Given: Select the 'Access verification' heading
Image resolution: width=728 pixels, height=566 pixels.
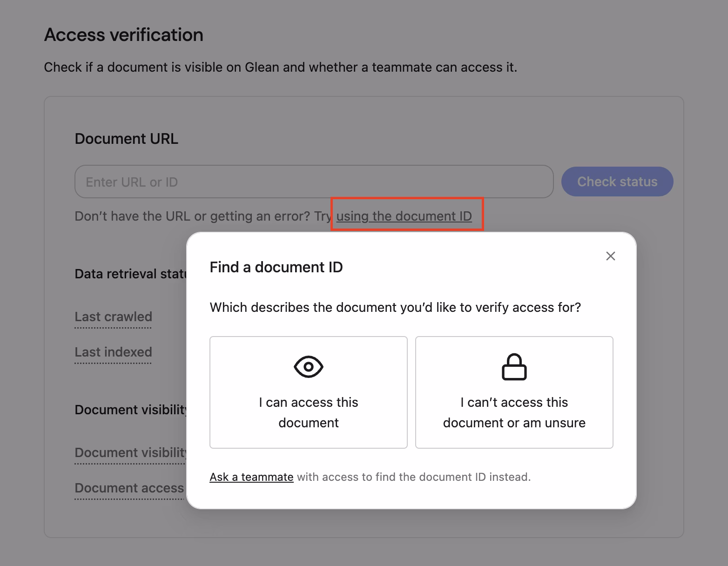Looking at the screenshot, I should 123,34.
